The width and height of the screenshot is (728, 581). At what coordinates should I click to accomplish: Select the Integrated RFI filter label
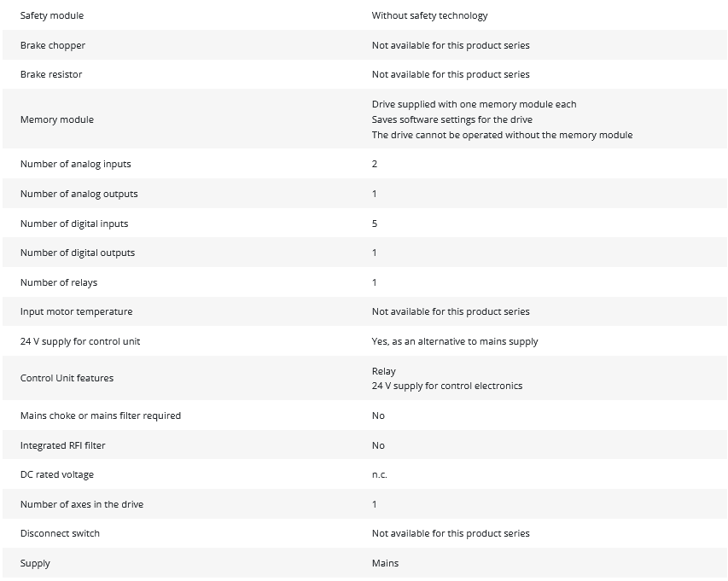tap(63, 445)
